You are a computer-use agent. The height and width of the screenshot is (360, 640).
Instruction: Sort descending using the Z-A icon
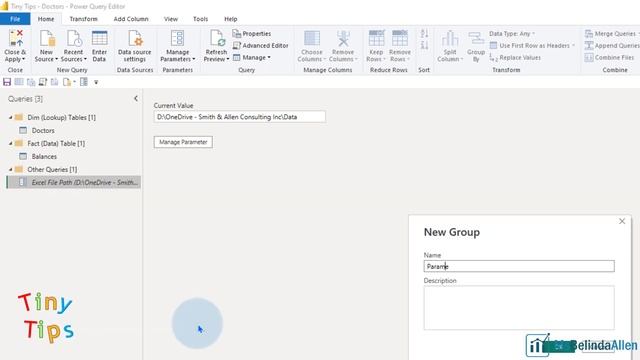(424, 45)
